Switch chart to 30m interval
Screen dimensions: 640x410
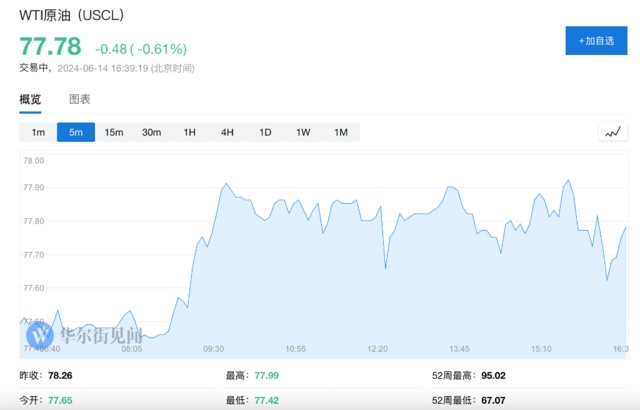pos(152,133)
